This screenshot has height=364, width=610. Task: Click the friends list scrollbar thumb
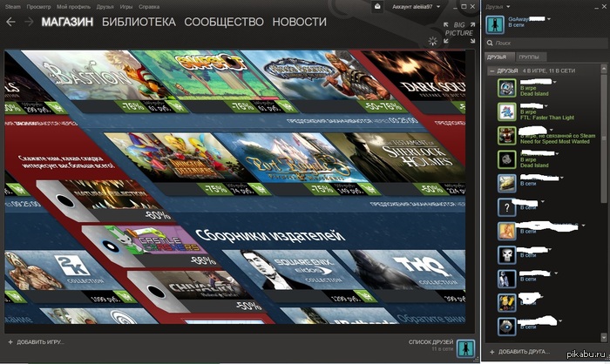604,138
